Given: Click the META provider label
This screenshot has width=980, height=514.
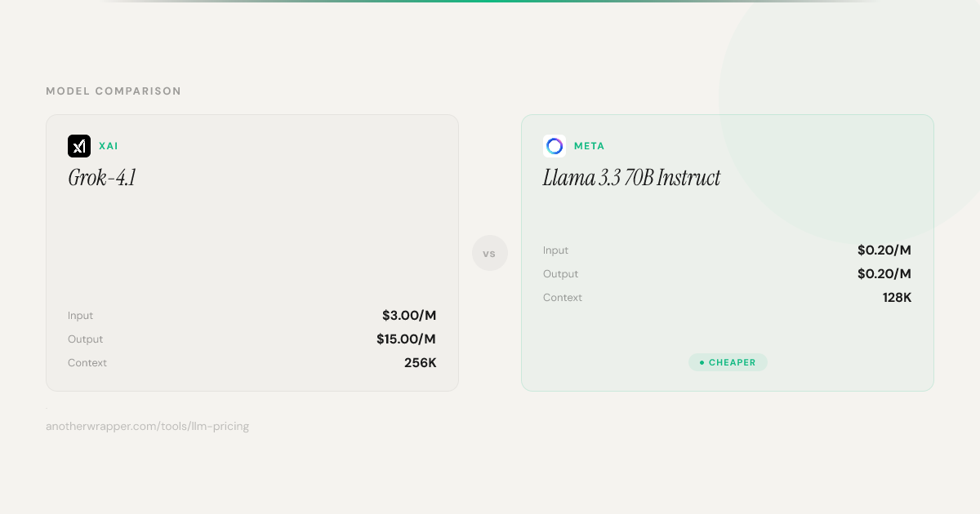Looking at the screenshot, I should [589, 146].
